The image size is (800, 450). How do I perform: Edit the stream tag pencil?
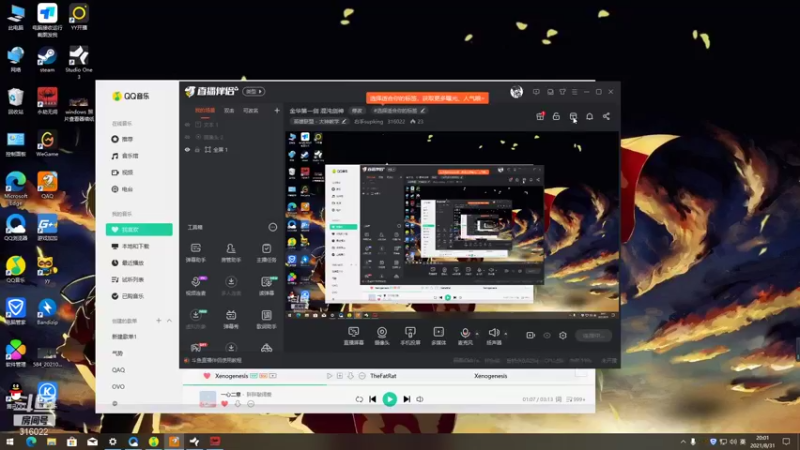point(423,110)
